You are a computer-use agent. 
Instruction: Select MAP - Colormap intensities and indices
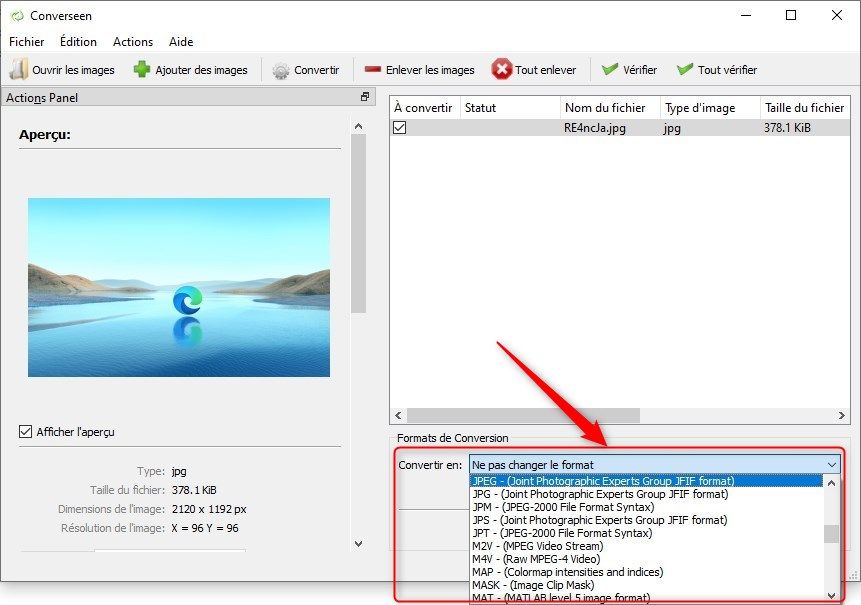click(x=646, y=572)
